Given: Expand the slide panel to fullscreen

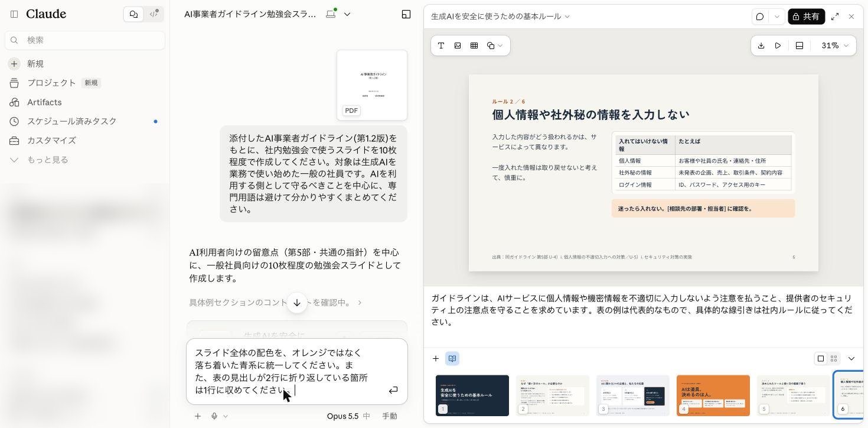Looking at the screenshot, I should (835, 17).
